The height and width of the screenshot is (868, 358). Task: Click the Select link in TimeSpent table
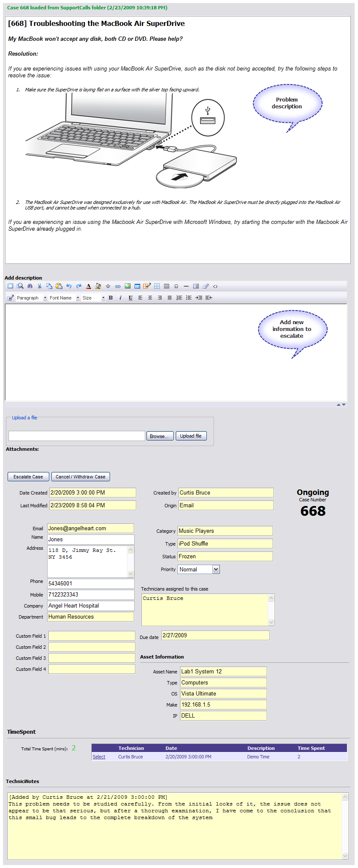tap(99, 757)
